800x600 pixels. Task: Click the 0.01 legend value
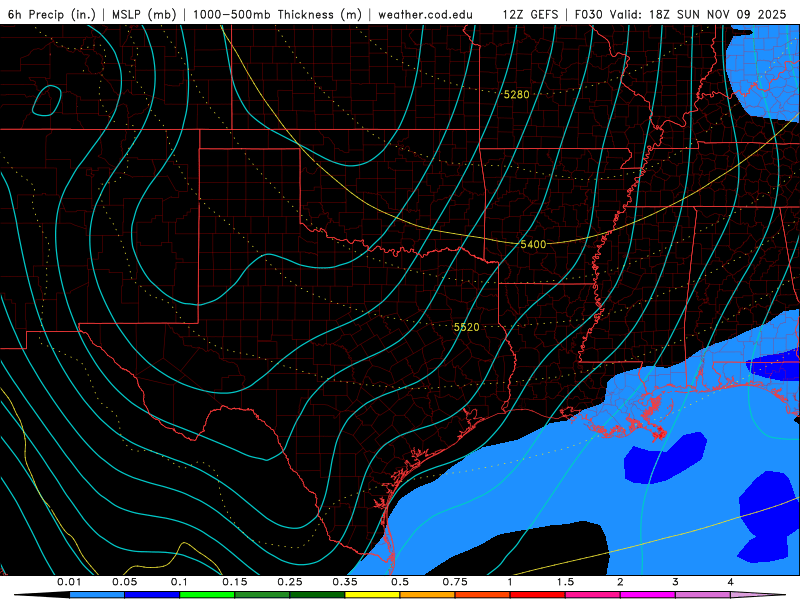[69, 582]
